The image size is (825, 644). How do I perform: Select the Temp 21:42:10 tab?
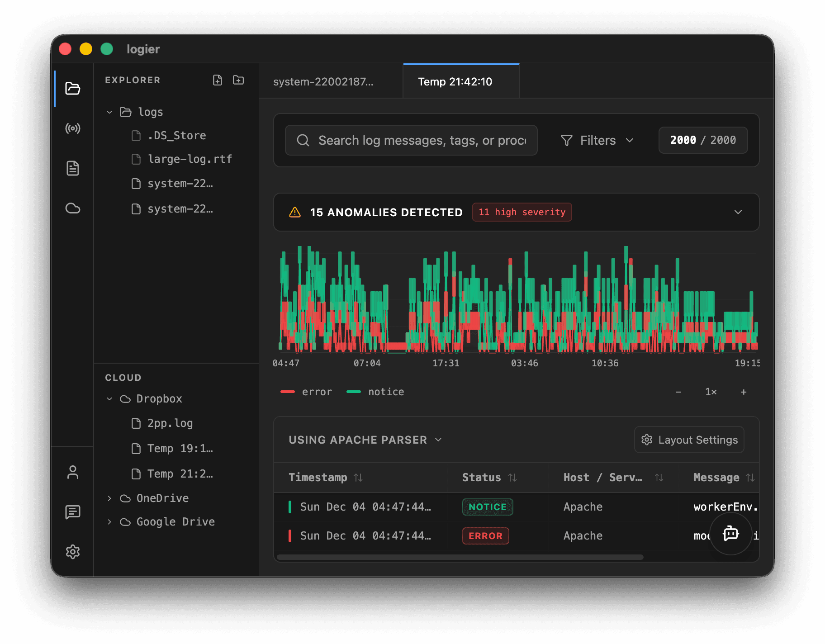tap(461, 82)
